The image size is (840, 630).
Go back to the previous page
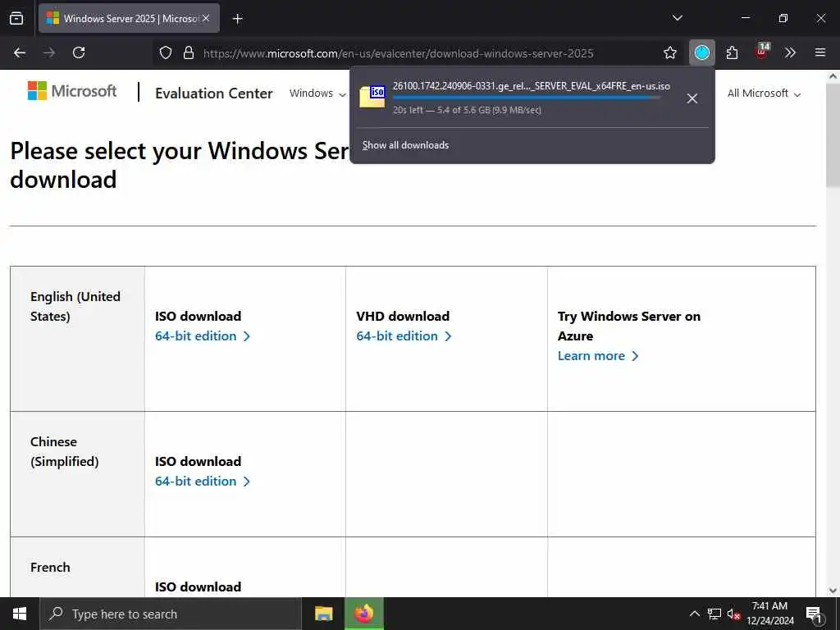click(20, 52)
